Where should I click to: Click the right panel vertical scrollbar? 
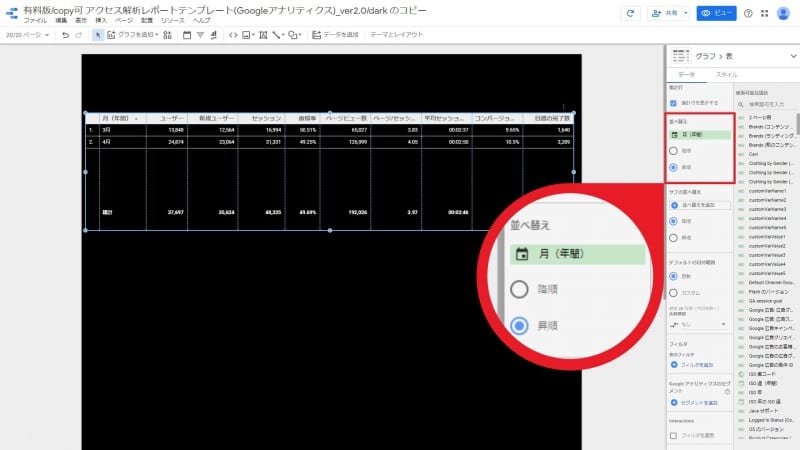tap(796, 120)
